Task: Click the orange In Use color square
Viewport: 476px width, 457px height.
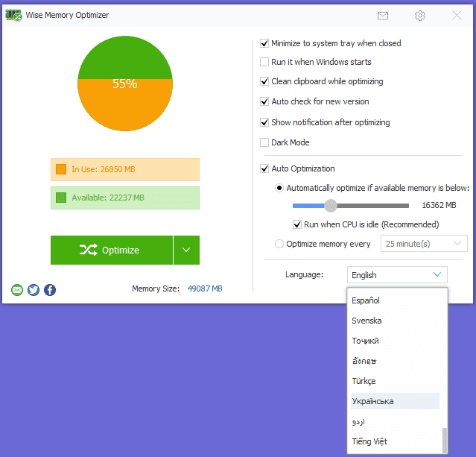Action: coord(61,169)
